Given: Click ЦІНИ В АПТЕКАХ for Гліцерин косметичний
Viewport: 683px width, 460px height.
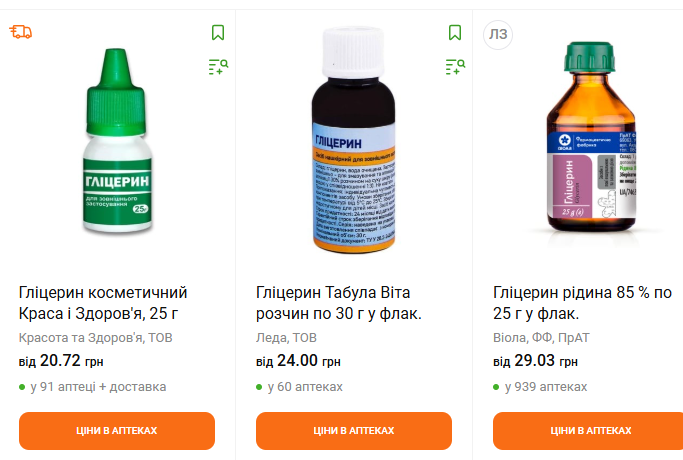Looking at the screenshot, I should [x=117, y=431].
